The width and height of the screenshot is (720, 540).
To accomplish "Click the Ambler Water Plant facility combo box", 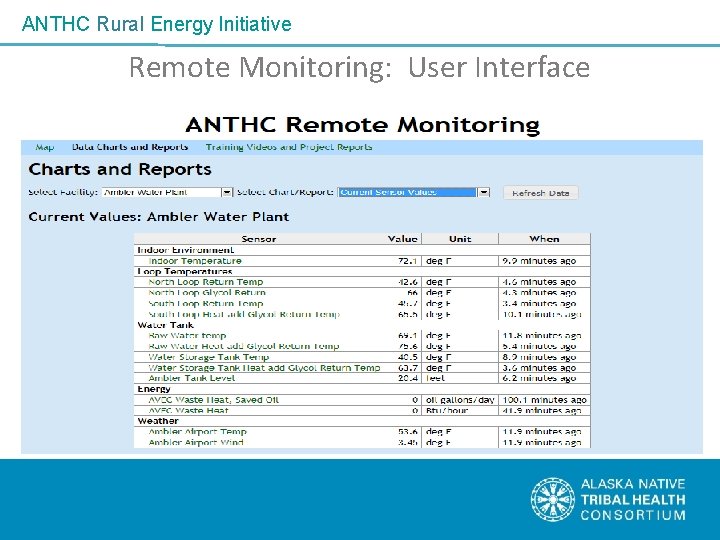I will 167,192.
